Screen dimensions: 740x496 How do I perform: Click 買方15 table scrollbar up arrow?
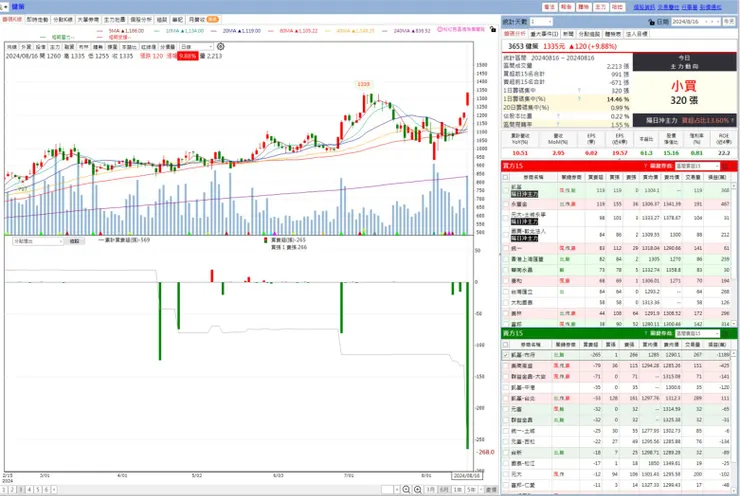click(733, 186)
